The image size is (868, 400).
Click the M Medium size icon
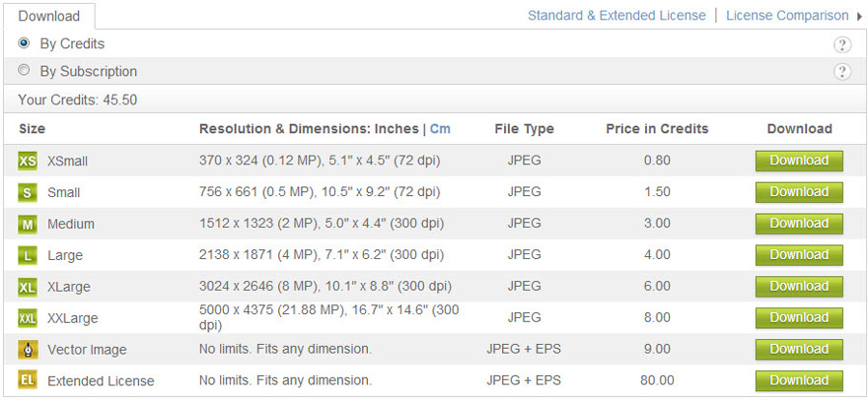coord(28,224)
